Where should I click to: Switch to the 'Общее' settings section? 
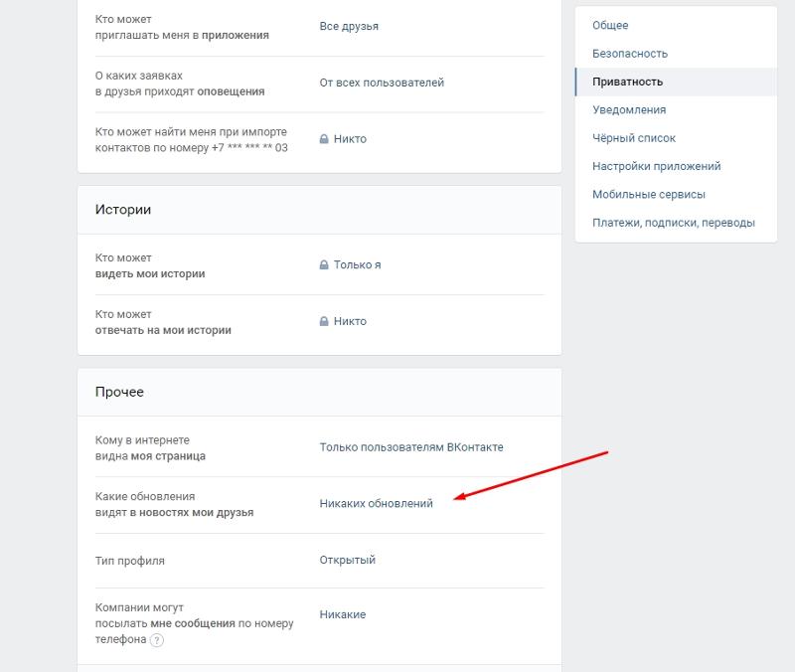609,24
